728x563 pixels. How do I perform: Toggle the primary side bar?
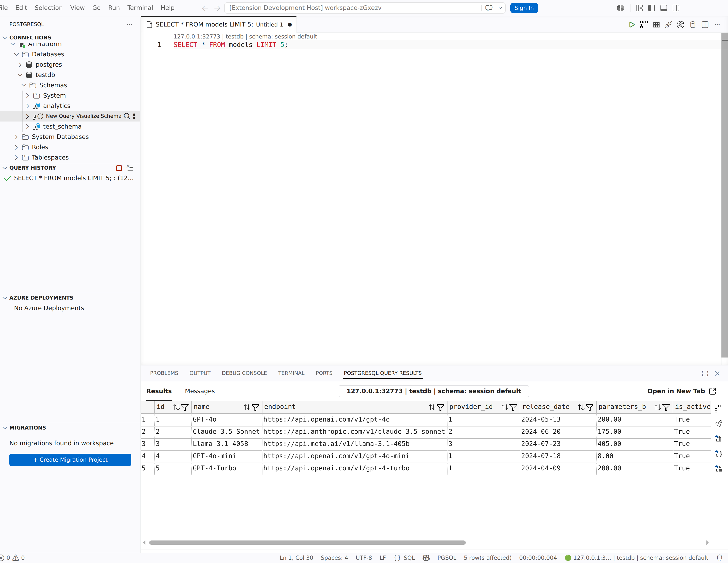[x=652, y=8]
